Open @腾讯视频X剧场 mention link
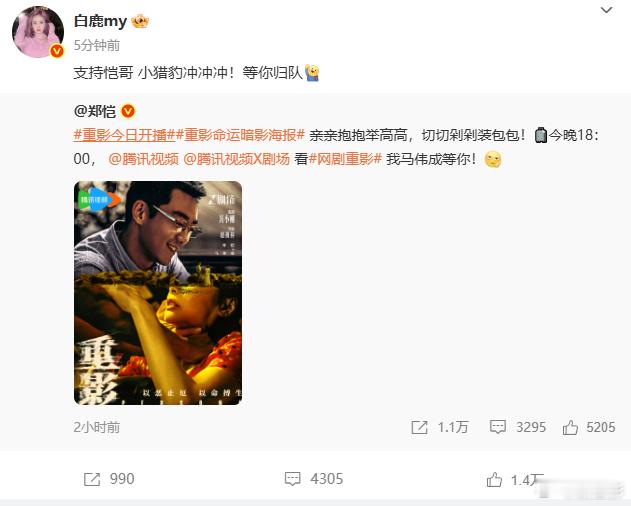 coord(236,159)
